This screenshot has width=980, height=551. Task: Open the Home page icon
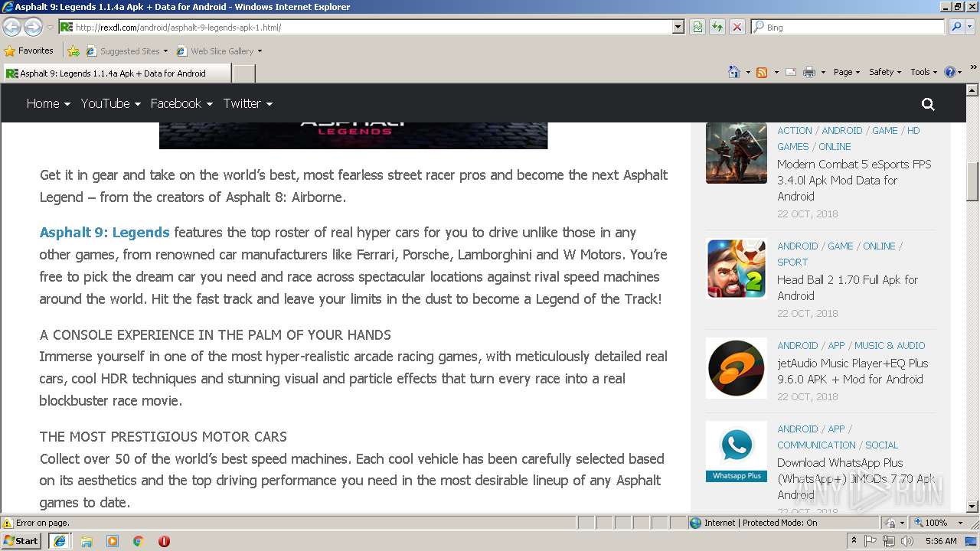click(x=734, y=72)
